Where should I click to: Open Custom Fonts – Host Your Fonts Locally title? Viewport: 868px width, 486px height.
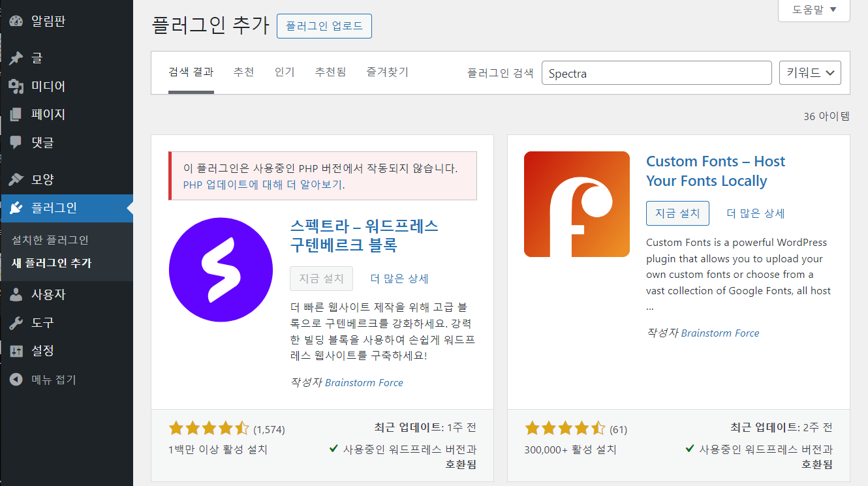click(715, 171)
